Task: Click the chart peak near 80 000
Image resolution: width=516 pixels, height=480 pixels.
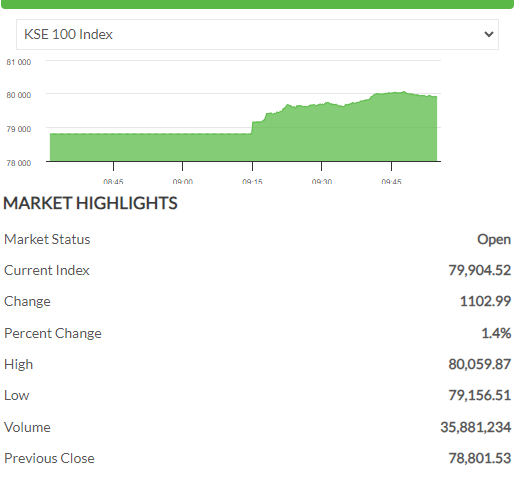Action: (404, 92)
